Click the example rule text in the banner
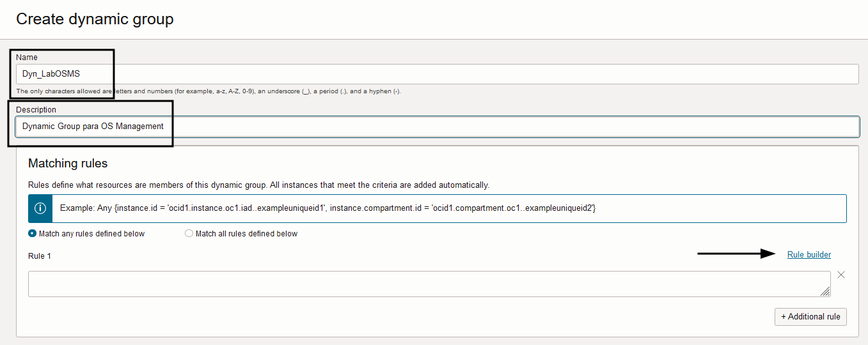868x345 pixels. coord(328,209)
